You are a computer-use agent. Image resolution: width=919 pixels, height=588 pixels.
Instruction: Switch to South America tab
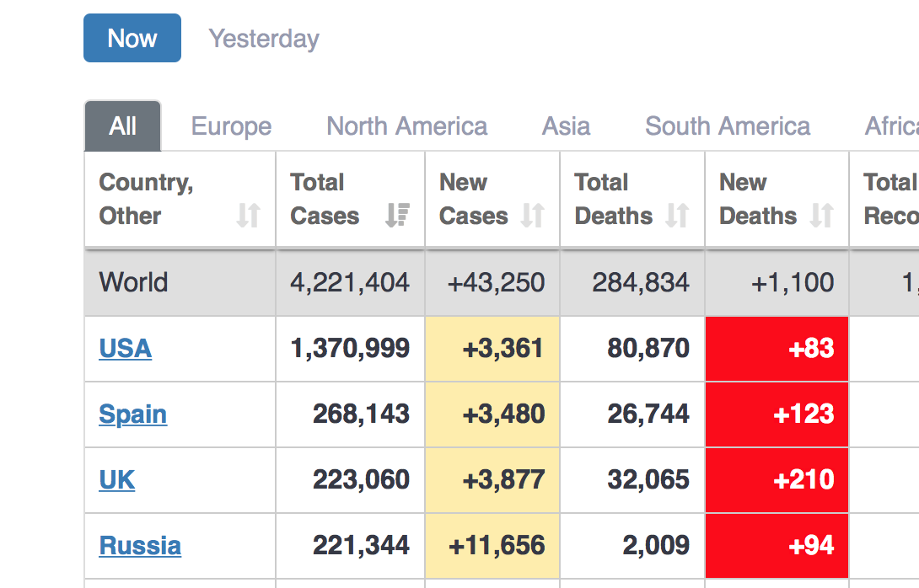click(727, 126)
